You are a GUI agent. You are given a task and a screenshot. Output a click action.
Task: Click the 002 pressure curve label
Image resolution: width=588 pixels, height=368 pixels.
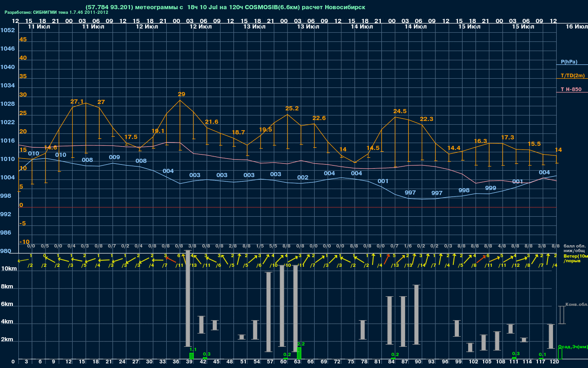(303, 178)
